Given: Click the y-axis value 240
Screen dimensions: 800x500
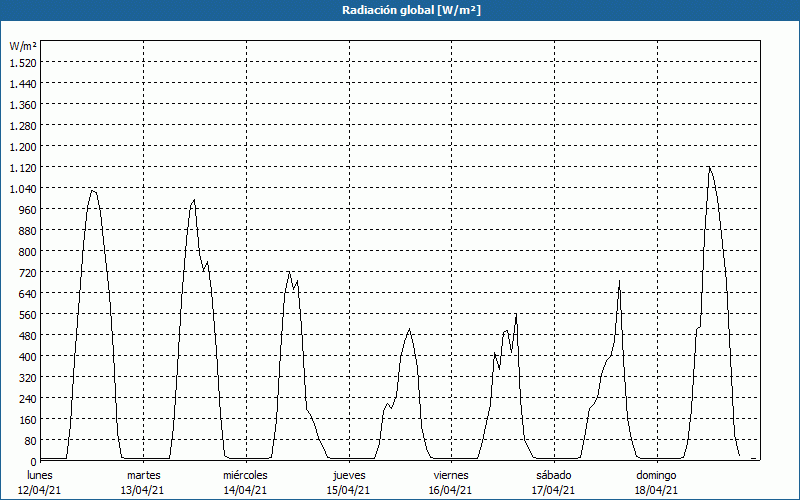Looking at the screenshot, I should [x=28, y=399].
